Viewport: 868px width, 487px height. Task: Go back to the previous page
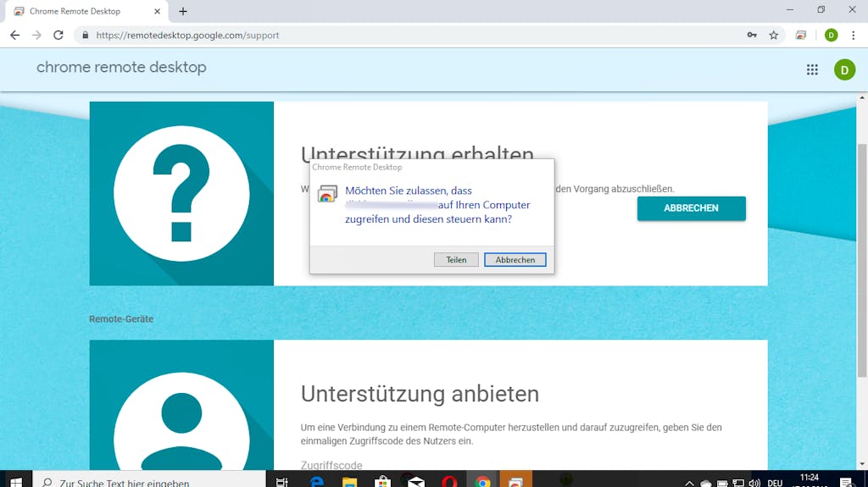pyautogui.click(x=15, y=35)
